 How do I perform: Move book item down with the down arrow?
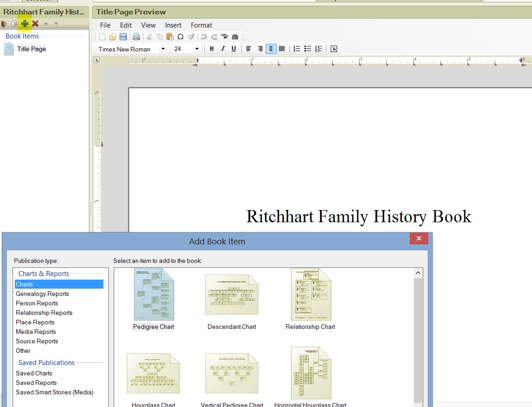coord(56,23)
